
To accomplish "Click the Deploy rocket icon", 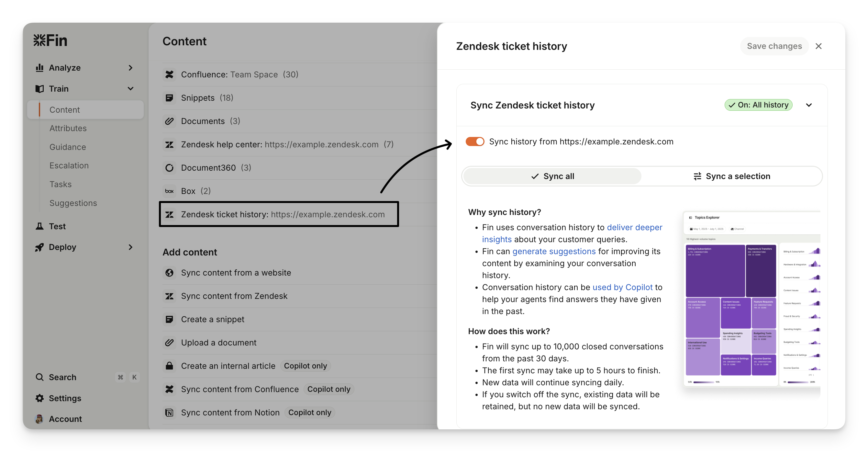I will 39,247.
